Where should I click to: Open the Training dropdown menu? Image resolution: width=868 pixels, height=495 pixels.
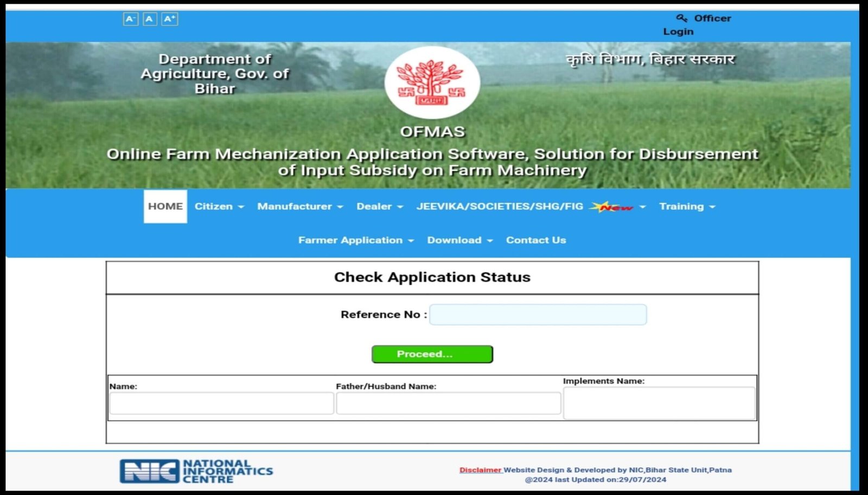tap(686, 207)
